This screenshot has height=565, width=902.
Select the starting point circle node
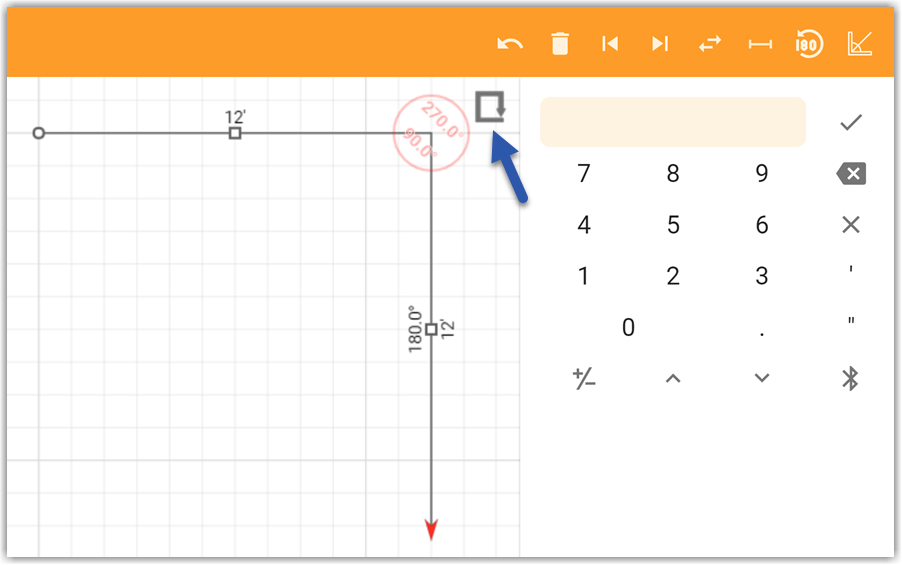click(x=39, y=133)
